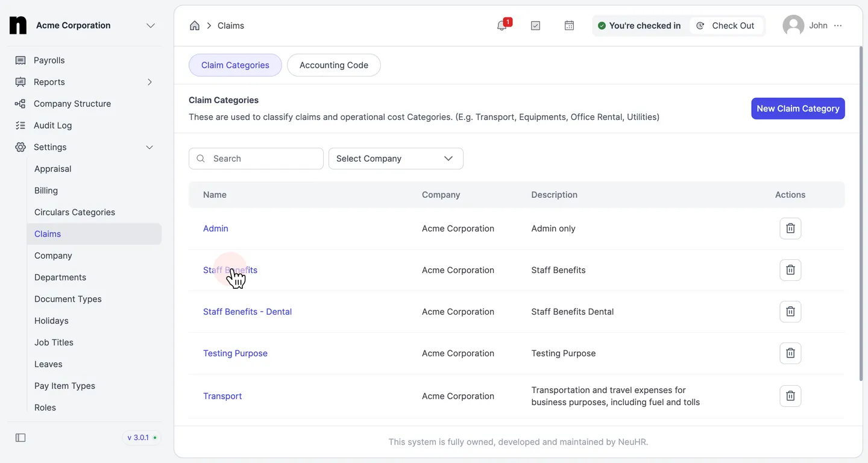Switch to the Accounting Code tab
Viewport: 868px width, 463px height.
(334, 65)
